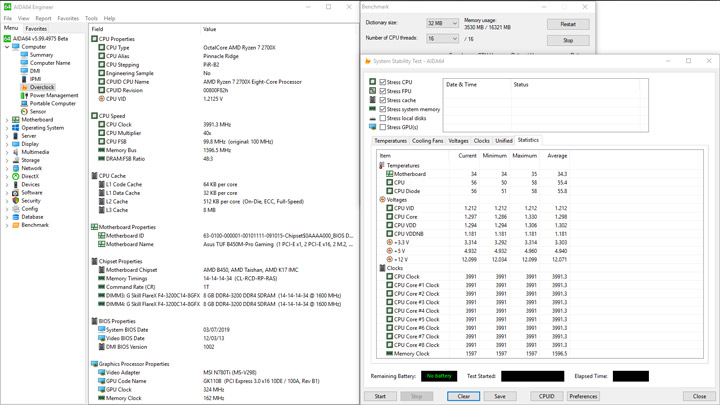Enable the Stress GPU(s) checkbox
720x405 pixels.
pos(382,127)
